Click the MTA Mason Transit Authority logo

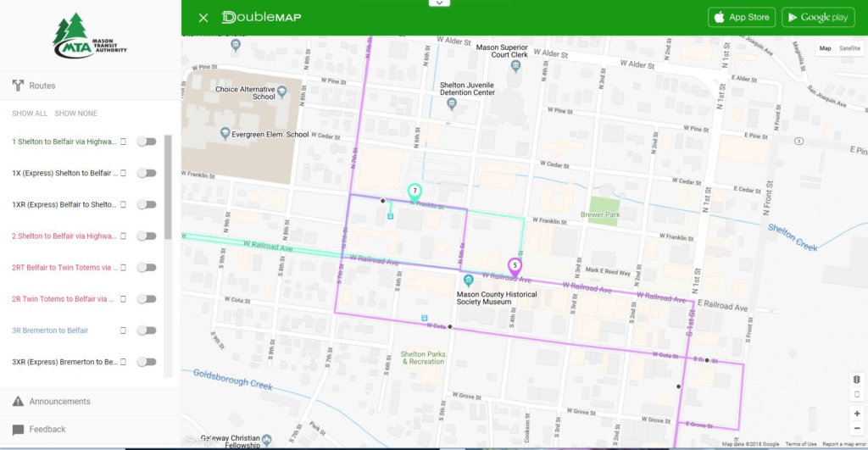click(x=90, y=36)
